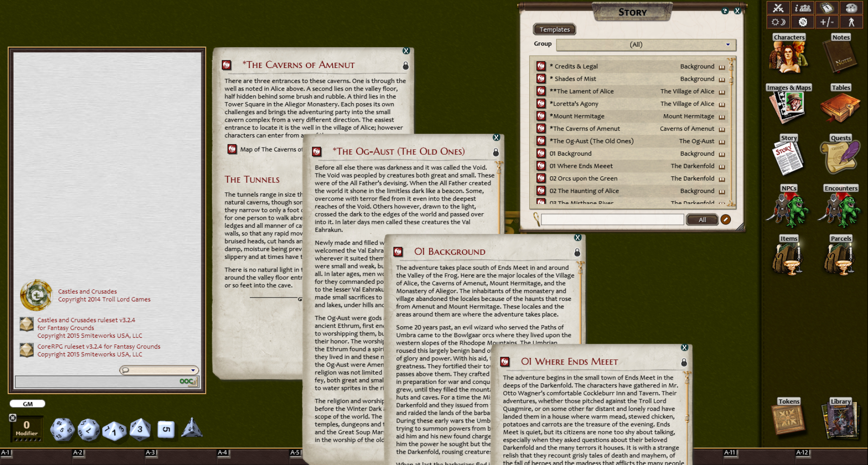Open the Library panel

(x=841, y=421)
